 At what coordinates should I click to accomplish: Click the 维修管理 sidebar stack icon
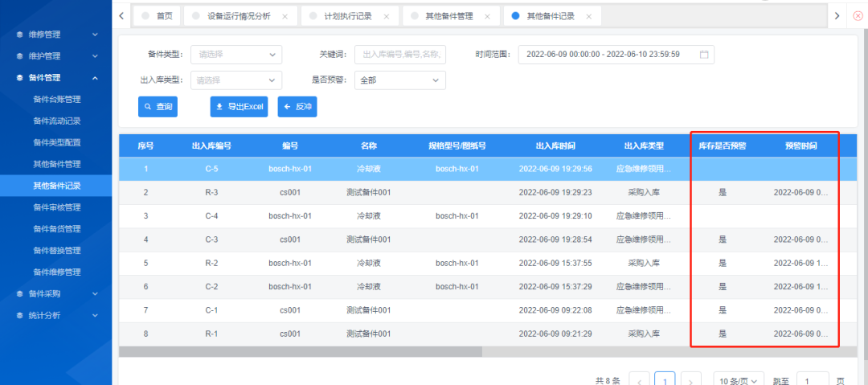(20, 35)
